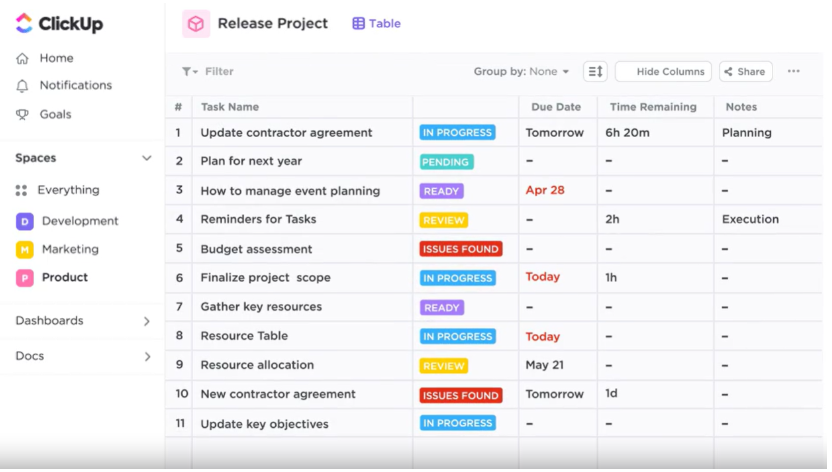
Task: Change ISSUES FOUND status of Budget assessment
Action: 461,249
